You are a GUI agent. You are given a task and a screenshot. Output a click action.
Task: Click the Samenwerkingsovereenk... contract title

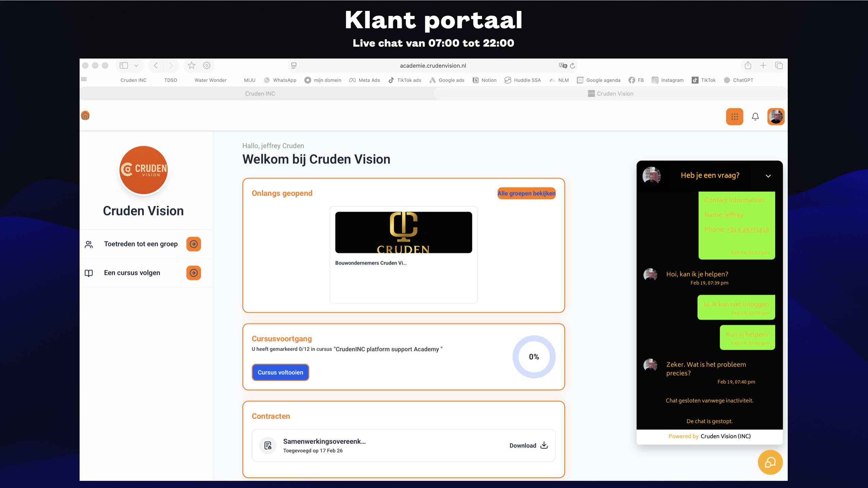coord(324,441)
